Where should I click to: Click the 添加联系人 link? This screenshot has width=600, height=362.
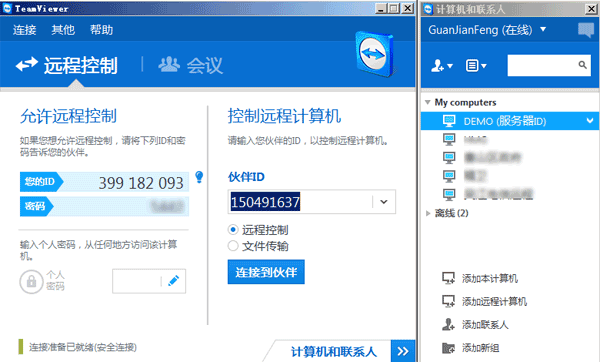point(485,325)
